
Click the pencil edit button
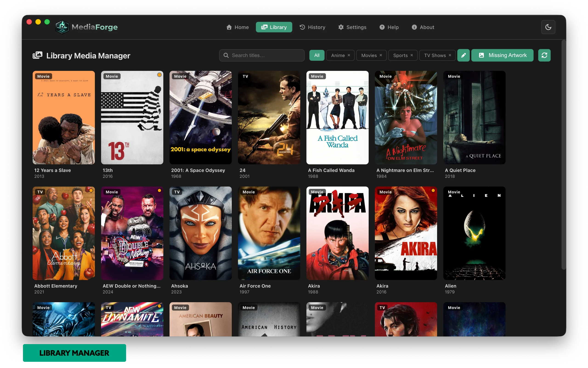tap(463, 55)
